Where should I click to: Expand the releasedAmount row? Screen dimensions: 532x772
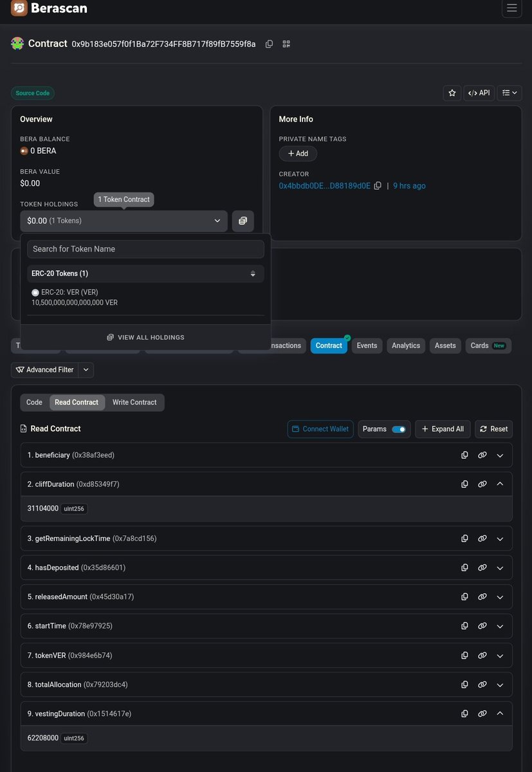500,597
